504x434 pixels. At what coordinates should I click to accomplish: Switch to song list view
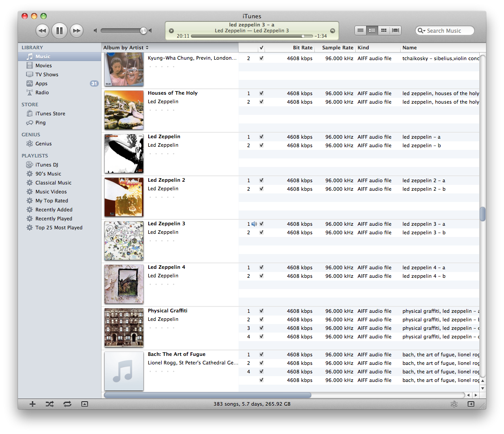click(360, 31)
